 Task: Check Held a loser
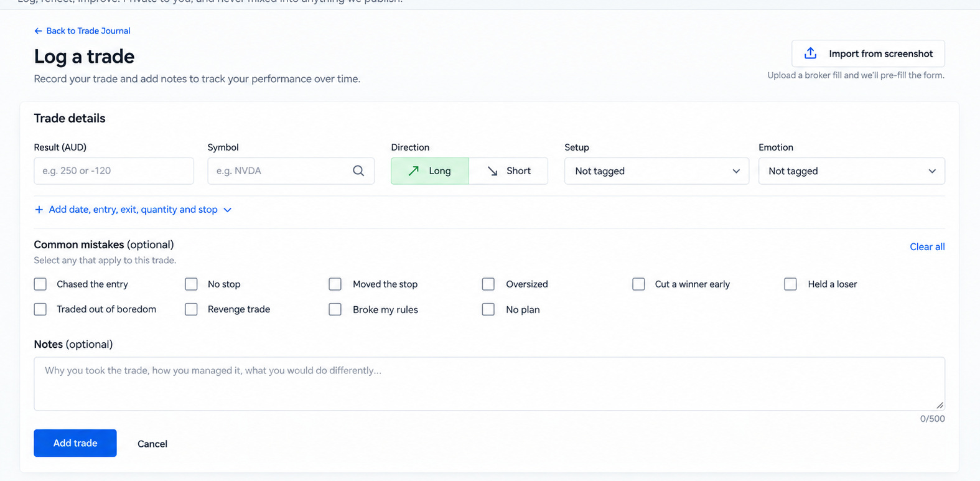pos(790,284)
